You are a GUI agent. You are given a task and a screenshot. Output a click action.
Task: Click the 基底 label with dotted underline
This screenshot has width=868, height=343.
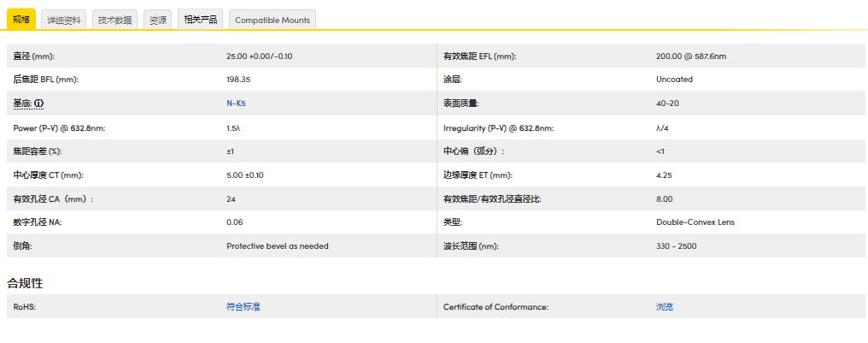[x=21, y=103]
